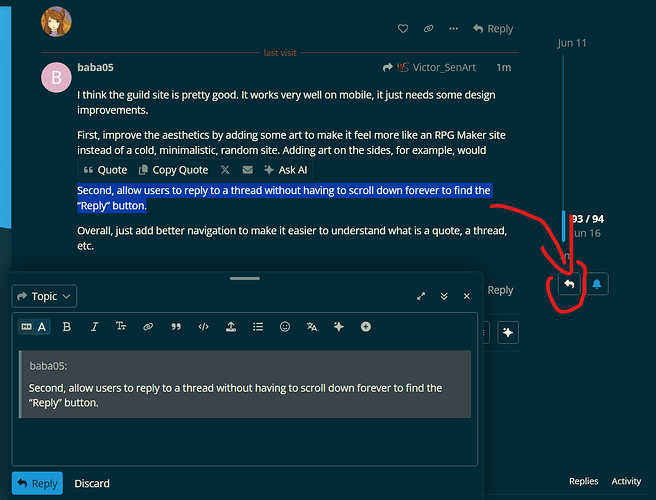Share the quote by email envelope icon
Viewport: 656px width, 500px height.
click(x=248, y=169)
